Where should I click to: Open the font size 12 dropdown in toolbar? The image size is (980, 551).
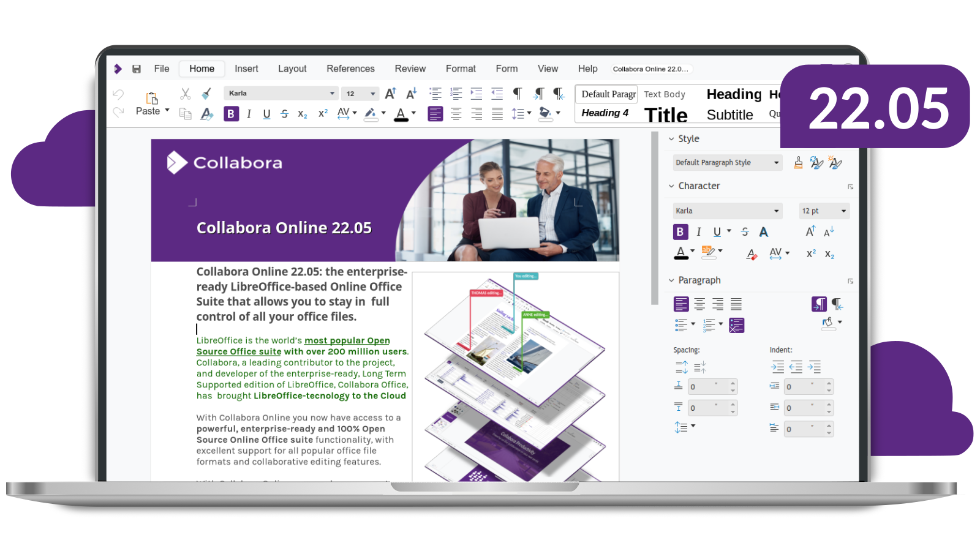click(x=372, y=94)
